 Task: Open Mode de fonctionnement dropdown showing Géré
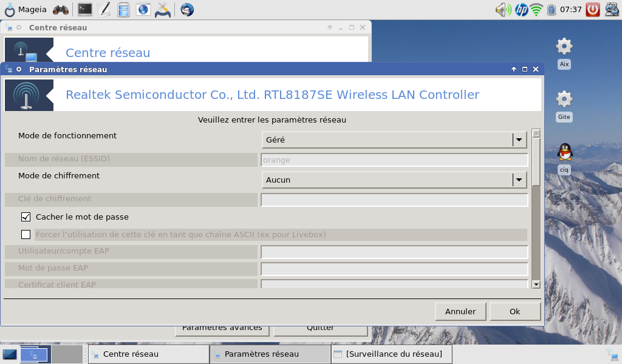394,140
